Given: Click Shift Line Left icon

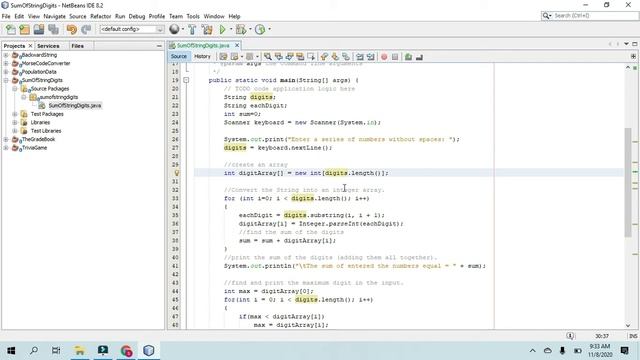Looking at the screenshot, I should (x=360, y=57).
